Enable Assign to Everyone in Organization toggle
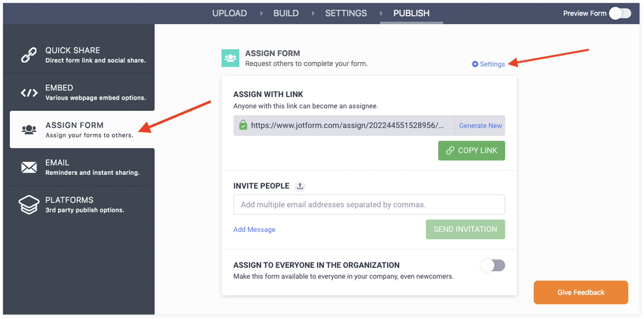644x319 pixels. pyautogui.click(x=493, y=265)
